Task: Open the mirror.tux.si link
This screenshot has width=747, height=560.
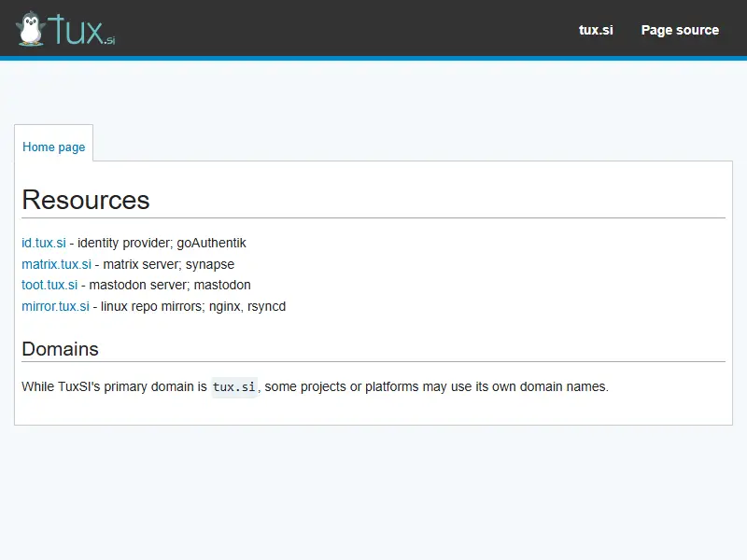Action: pos(55,306)
